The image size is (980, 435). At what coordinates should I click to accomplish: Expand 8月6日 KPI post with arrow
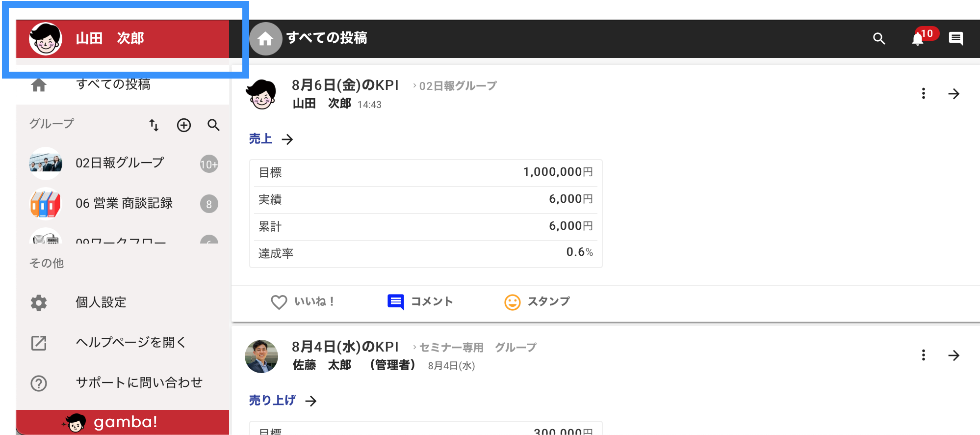954,94
